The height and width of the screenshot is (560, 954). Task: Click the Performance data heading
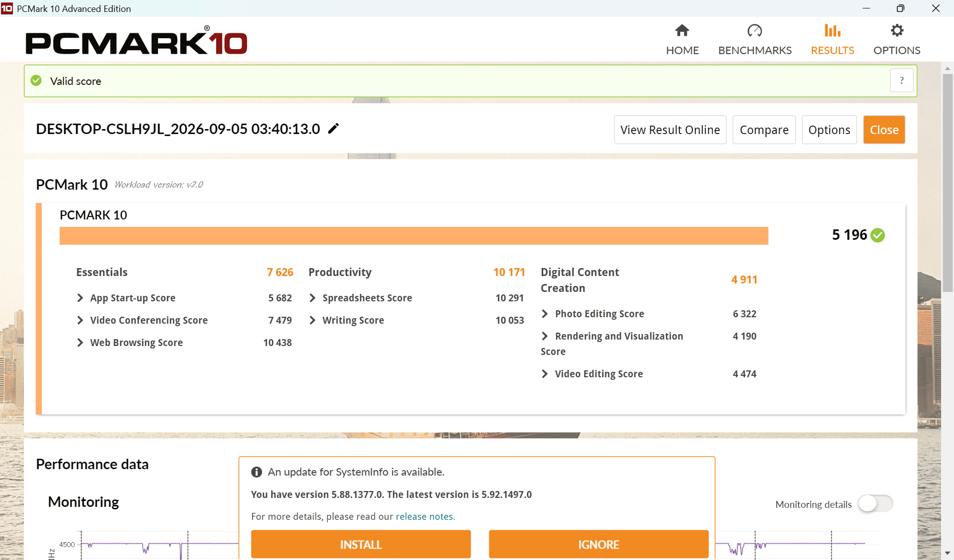[x=92, y=464]
